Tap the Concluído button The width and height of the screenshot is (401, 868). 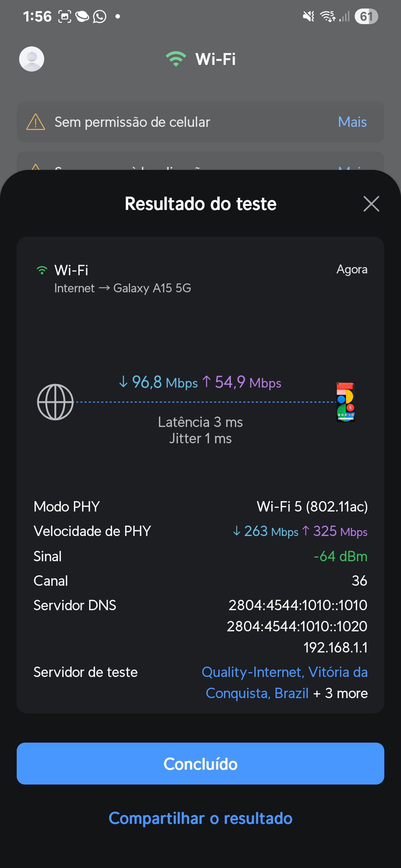click(200, 763)
